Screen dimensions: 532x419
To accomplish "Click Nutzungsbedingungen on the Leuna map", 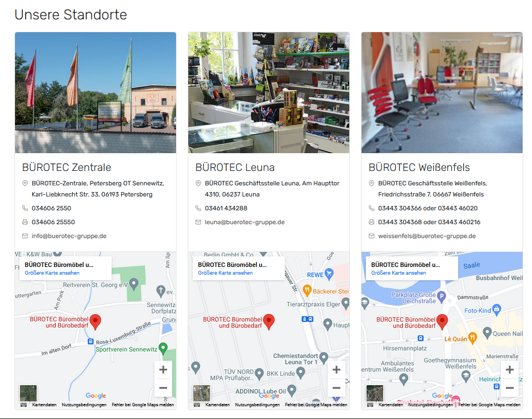I will pyautogui.click(x=257, y=405).
